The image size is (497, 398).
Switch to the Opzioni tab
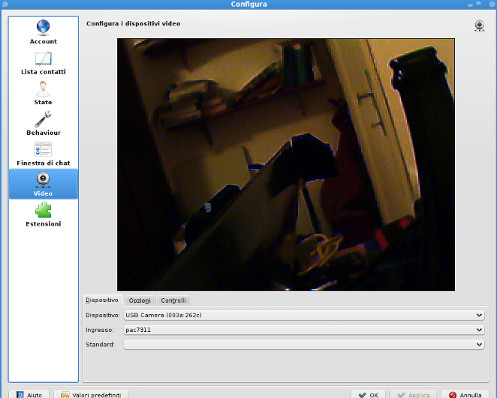(x=140, y=300)
